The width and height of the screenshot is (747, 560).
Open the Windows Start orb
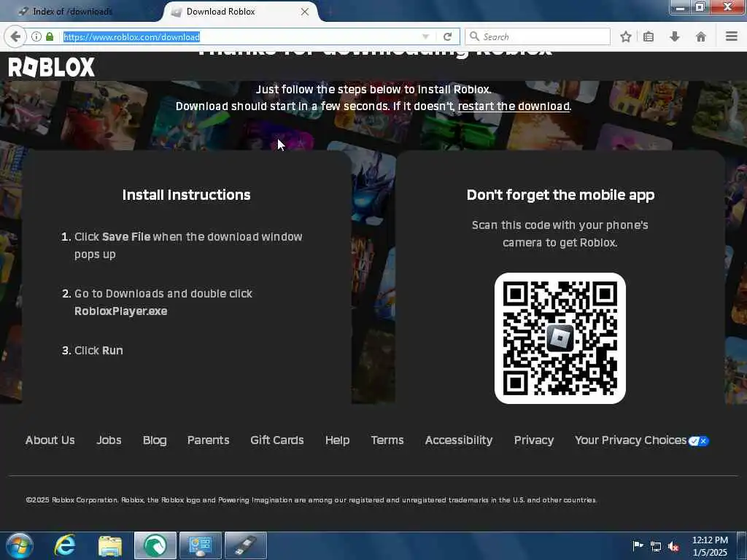tap(20, 545)
